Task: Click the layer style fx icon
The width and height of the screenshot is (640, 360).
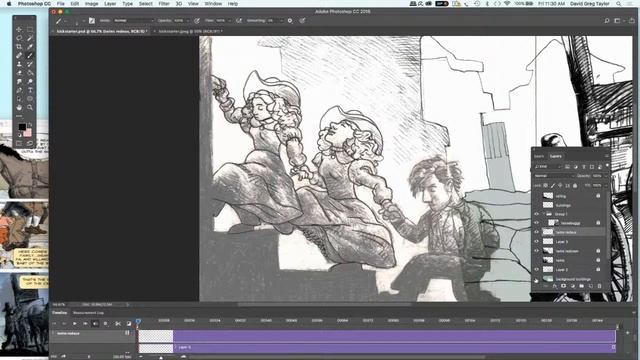Action: coord(554,287)
